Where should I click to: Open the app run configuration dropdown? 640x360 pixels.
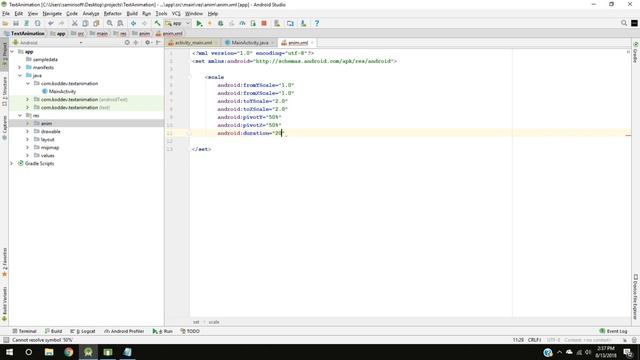click(178, 23)
